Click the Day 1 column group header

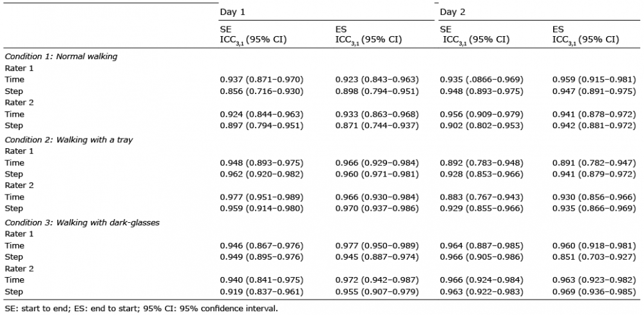pos(232,12)
